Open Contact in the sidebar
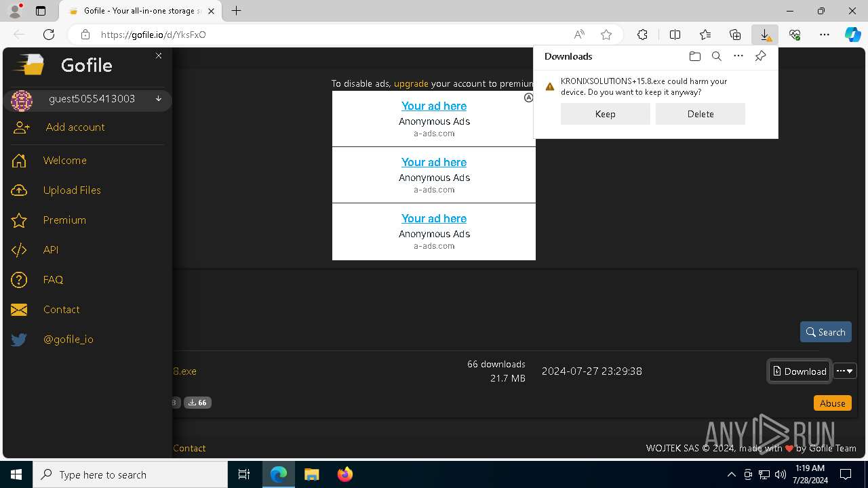 point(62,310)
